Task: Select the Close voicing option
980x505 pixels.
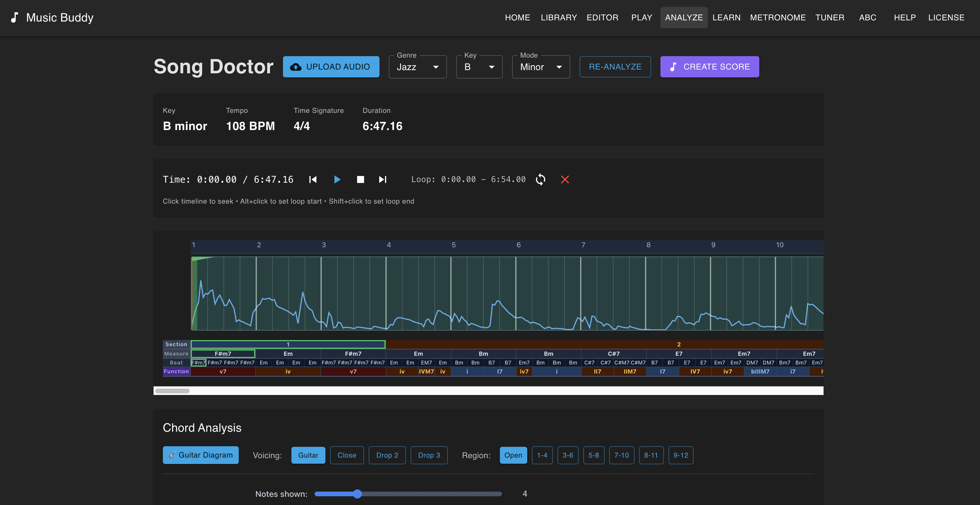Action: point(347,455)
